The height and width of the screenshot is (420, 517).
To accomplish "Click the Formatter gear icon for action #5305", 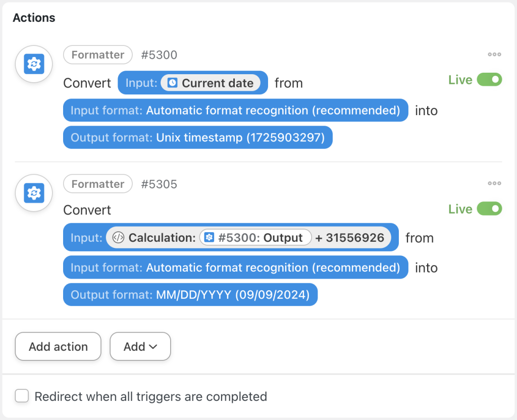I will point(33,193).
